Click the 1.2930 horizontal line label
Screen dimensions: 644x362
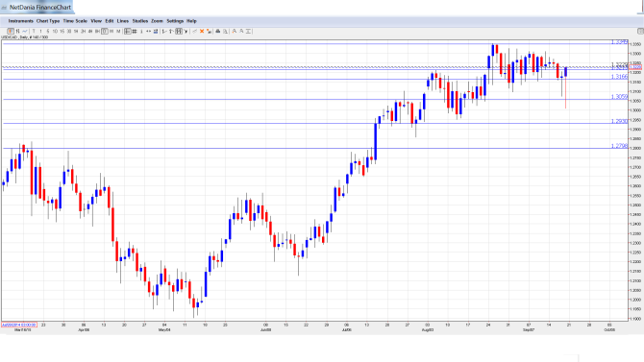click(x=619, y=121)
